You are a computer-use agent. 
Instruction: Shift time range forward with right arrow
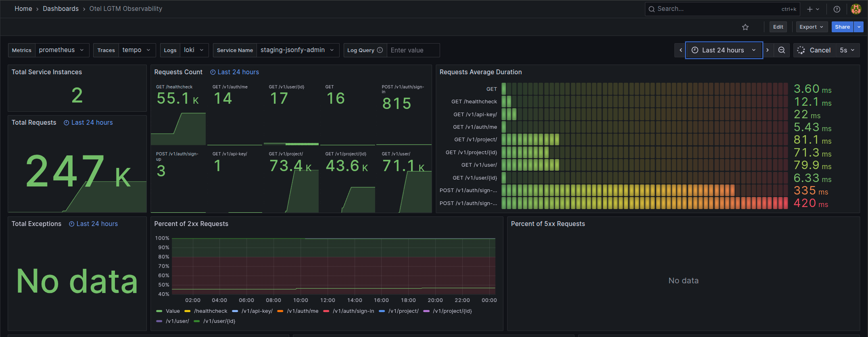(x=768, y=50)
